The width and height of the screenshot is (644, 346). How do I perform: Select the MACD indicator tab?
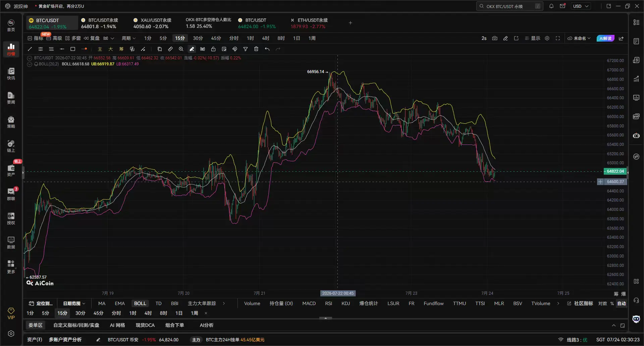[309, 303]
